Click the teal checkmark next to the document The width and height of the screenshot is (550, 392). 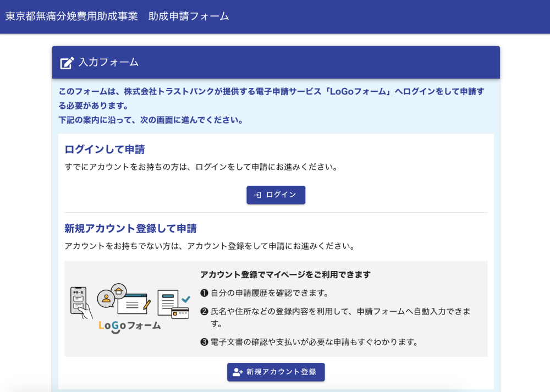[x=185, y=299]
